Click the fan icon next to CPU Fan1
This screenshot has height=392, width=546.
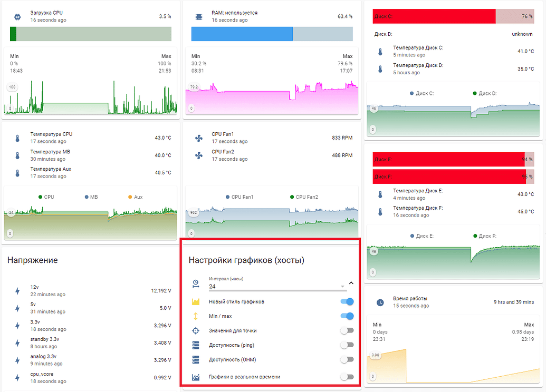[x=198, y=138]
